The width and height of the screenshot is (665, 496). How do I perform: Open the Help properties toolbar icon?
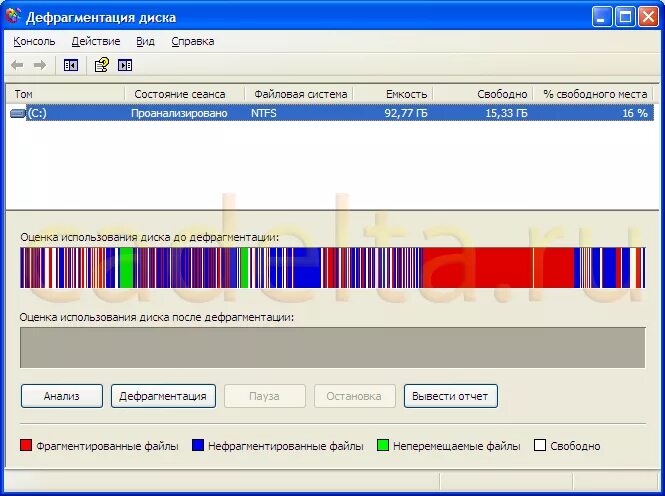click(x=102, y=65)
